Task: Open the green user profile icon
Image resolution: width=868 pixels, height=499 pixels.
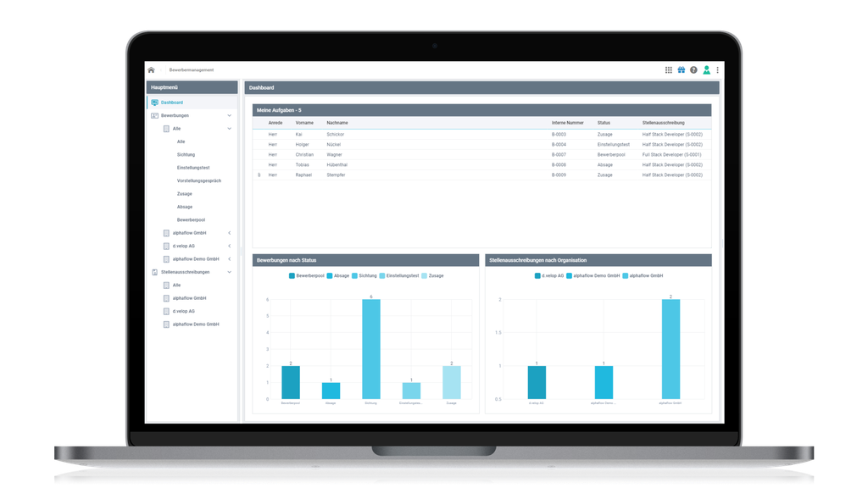Action: [706, 70]
